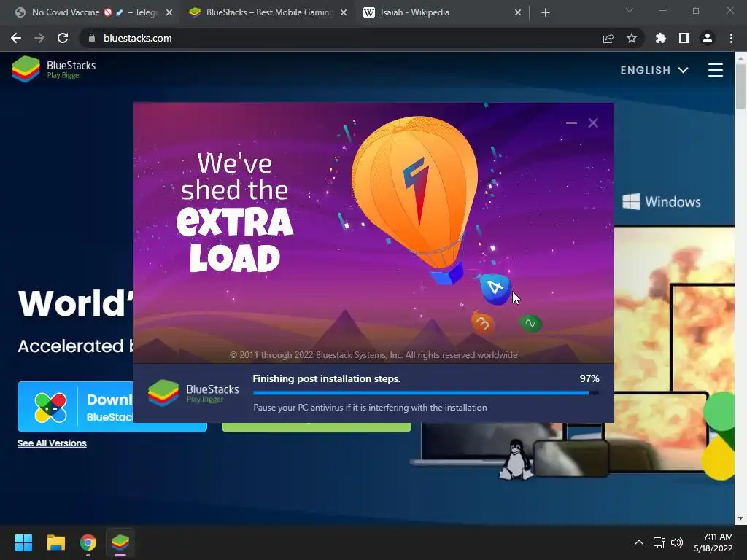Open the Chrome extensions puzzle menu
747x560 pixels.
pos(661,38)
